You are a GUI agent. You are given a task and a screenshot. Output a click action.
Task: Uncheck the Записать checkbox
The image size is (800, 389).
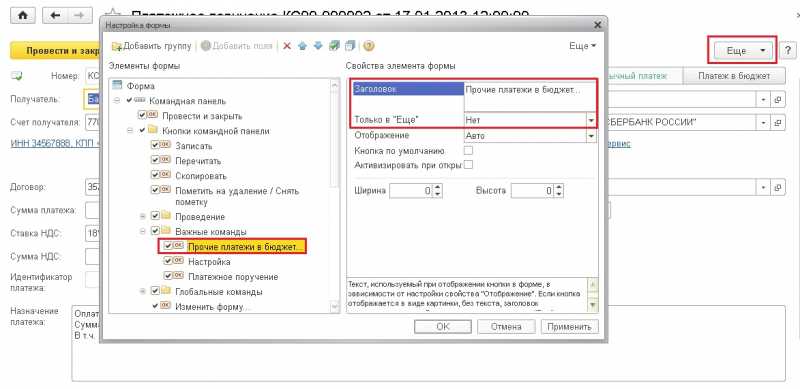tap(155, 145)
